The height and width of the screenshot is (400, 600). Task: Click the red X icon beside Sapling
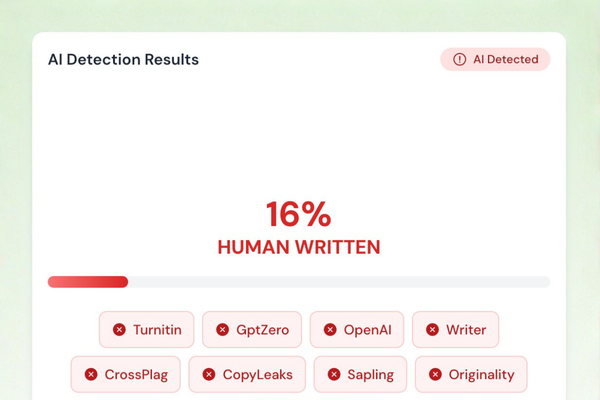click(334, 375)
